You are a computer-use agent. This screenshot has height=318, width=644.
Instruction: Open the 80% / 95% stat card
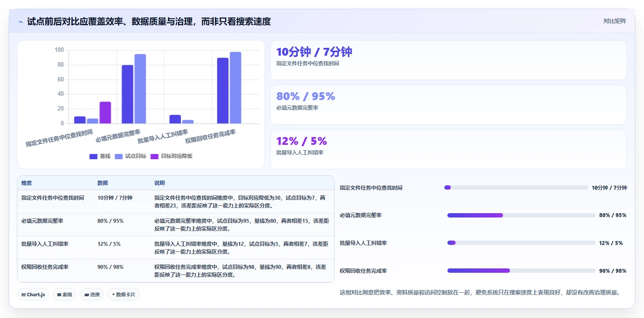click(449, 104)
